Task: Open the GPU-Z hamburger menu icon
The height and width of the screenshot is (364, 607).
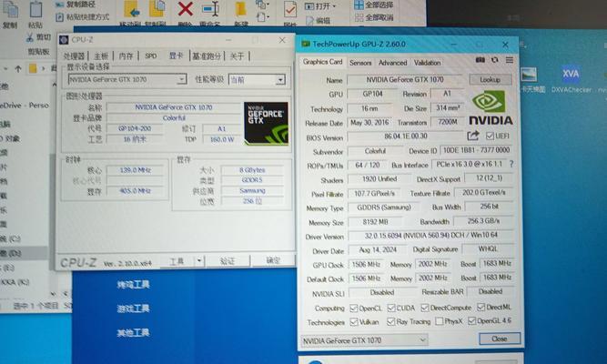Action: 510,60
